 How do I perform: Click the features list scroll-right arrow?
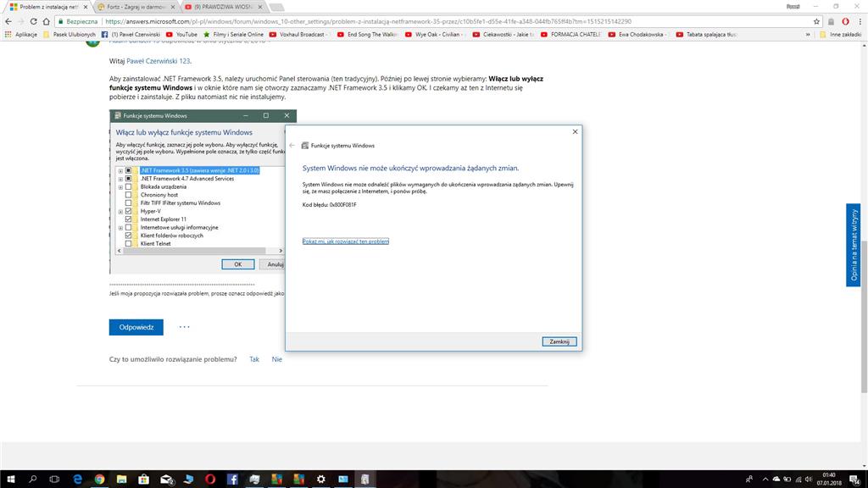281,251
